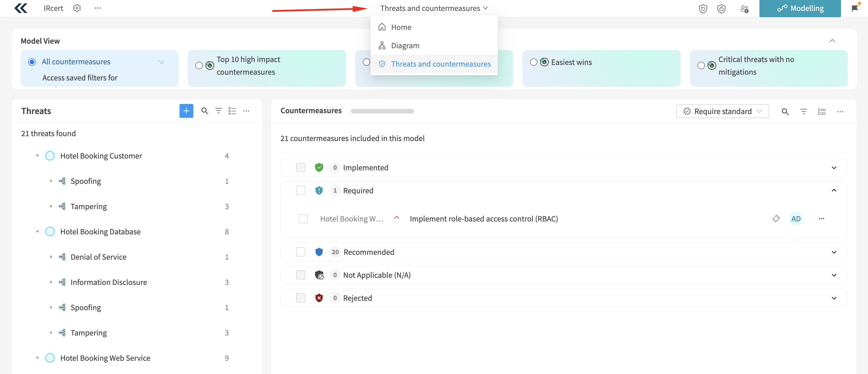Click the blue plus to add a threat
The image size is (868, 374).
(186, 111)
